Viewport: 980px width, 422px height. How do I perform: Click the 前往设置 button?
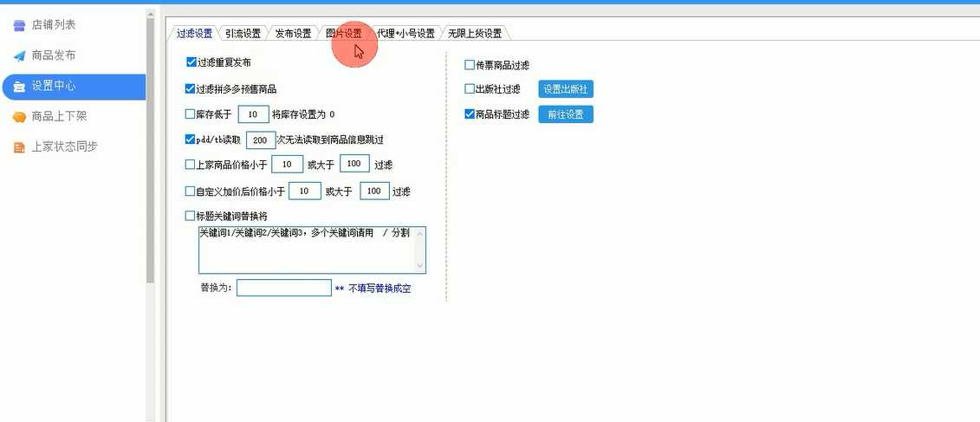point(565,114)
